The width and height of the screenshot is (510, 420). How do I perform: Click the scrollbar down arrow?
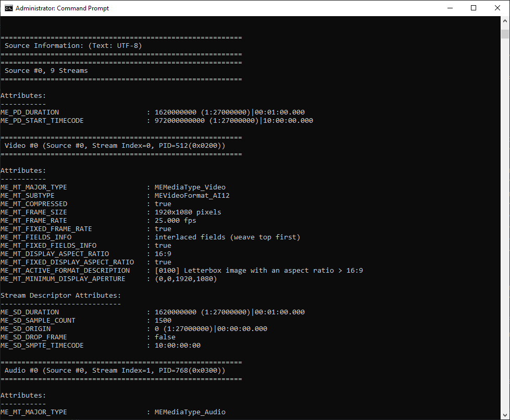[505, 415]
